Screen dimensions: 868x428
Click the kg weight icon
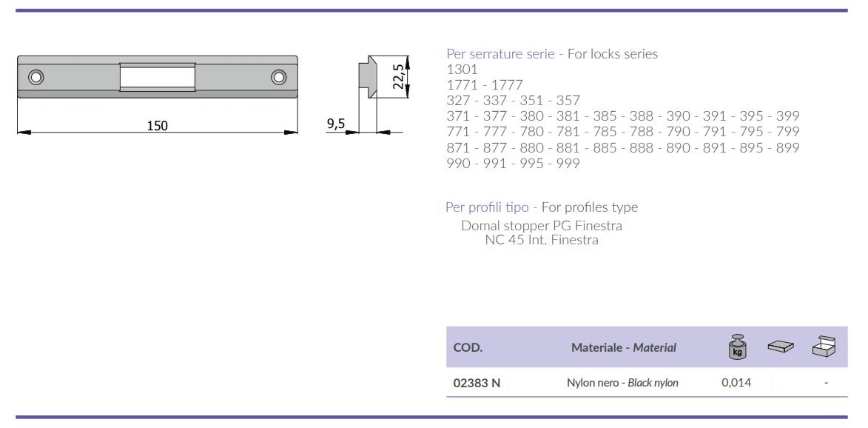click(x=736, y=347)
